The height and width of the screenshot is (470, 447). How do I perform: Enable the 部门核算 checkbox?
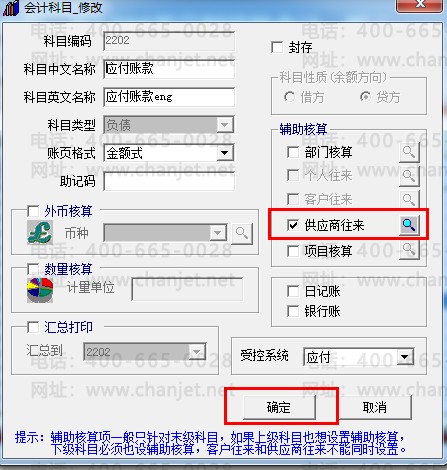(x=293, y=152)
